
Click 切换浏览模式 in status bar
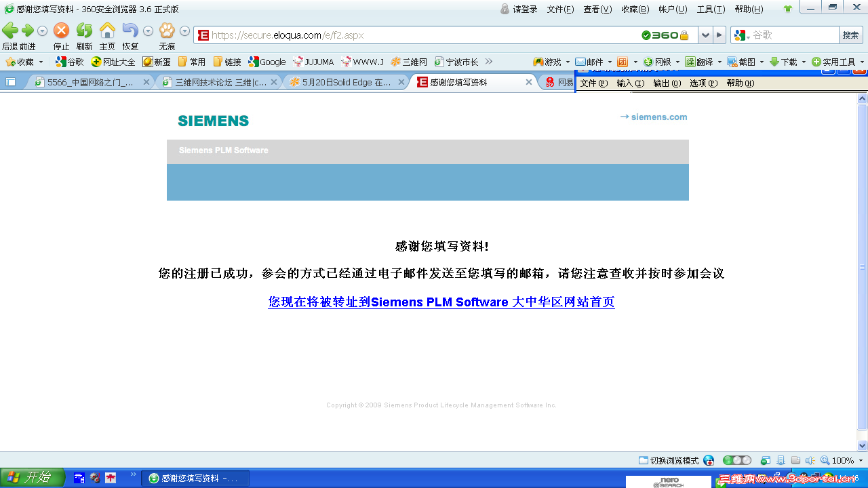tap(669, 460)
